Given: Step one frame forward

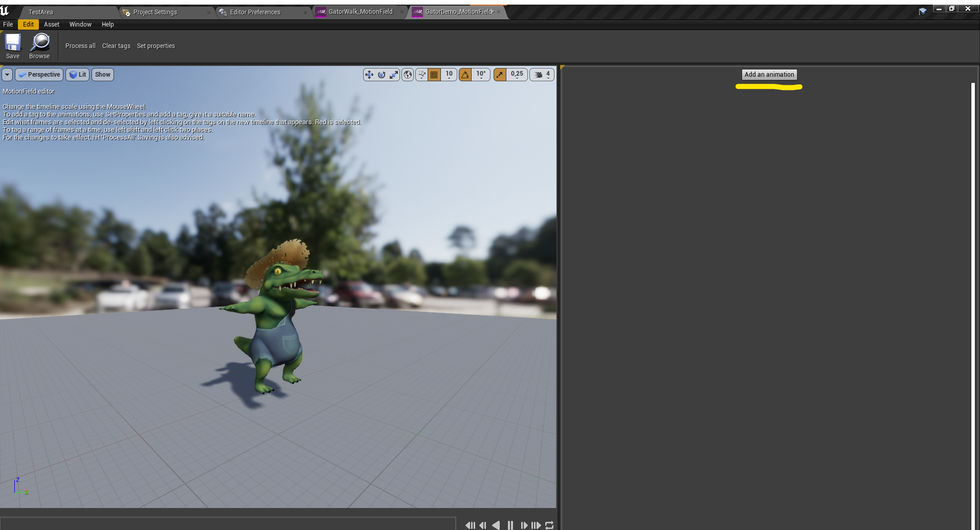Looking at the screenshot, I should point(524,525).
